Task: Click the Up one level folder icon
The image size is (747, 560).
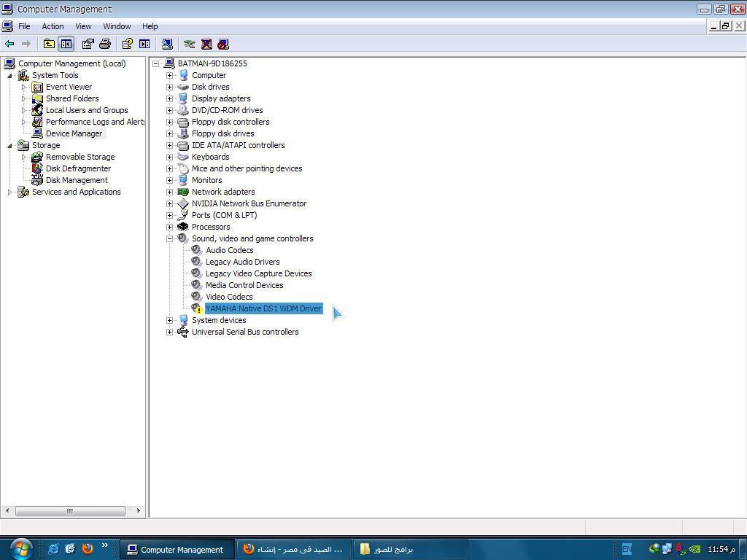Action: (x=49, y=44)
